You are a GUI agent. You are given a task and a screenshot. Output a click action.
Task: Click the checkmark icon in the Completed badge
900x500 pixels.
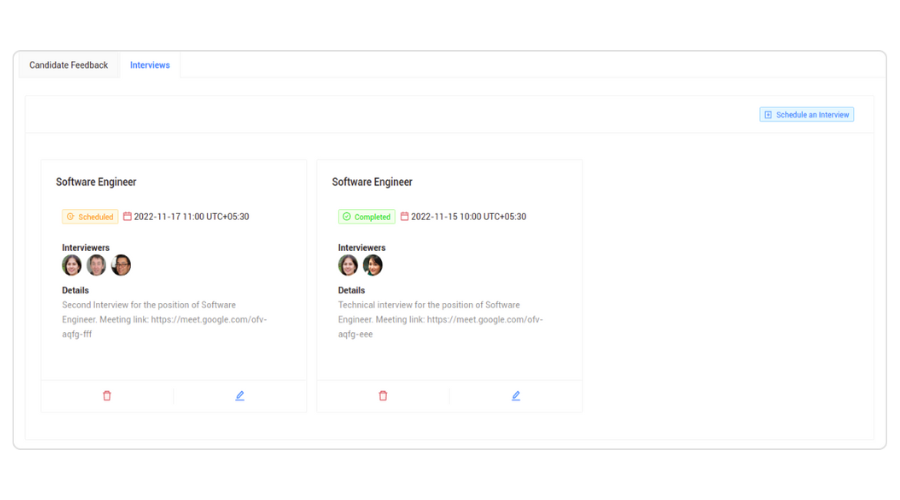coord(346,216)
